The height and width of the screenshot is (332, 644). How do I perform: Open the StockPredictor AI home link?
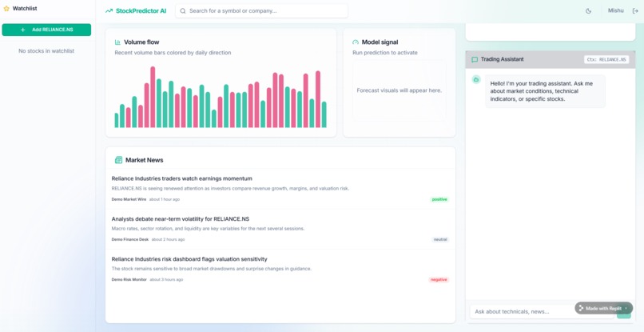pyautogui.click(x=136, y=11)
